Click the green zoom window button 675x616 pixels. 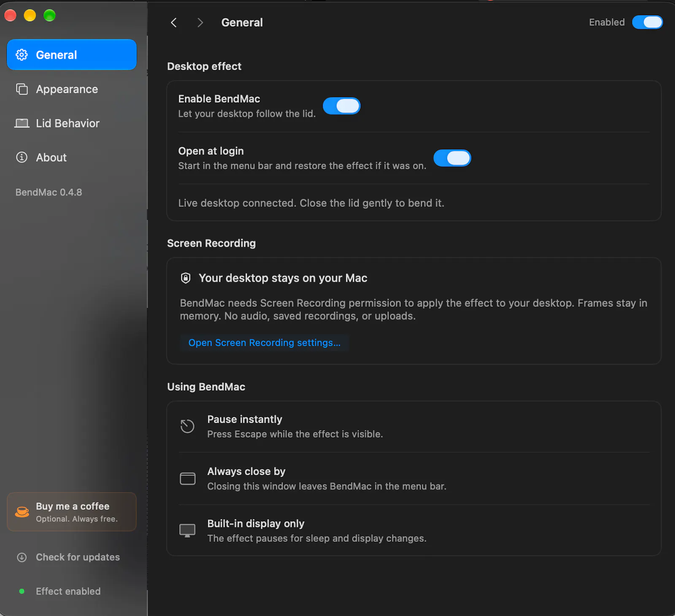(x=50, y=16)
